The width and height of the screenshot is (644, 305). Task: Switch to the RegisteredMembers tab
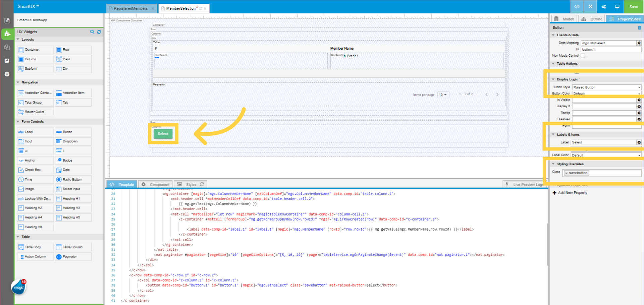(x=130, y=8)
